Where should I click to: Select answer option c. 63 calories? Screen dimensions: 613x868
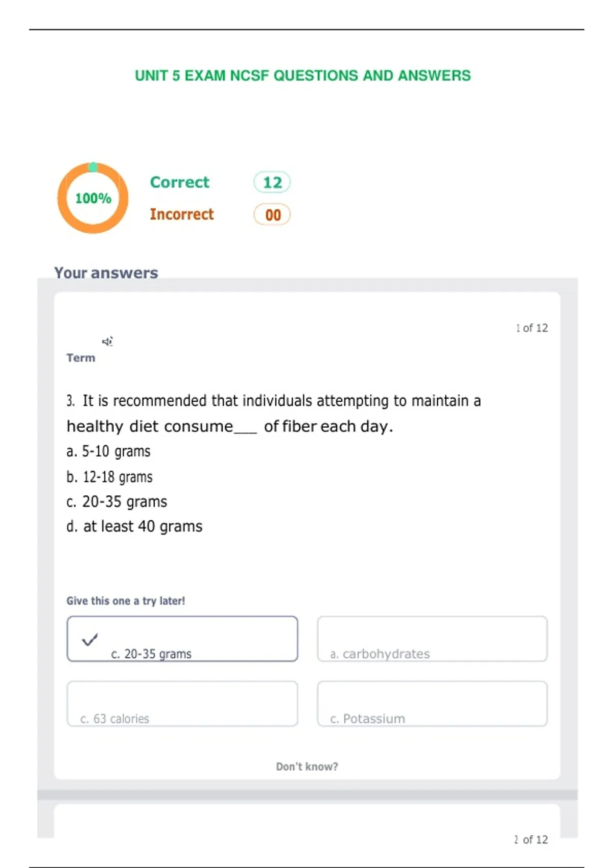coord(182,704)
